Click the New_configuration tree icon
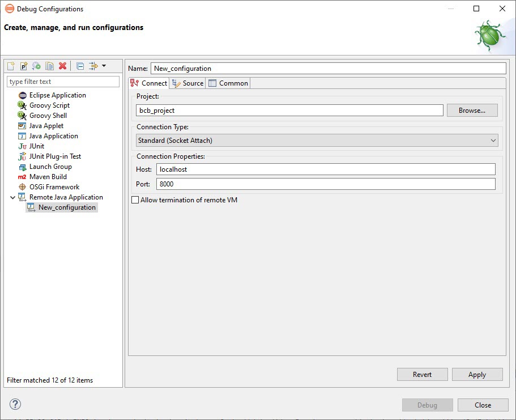 [31, 207]
